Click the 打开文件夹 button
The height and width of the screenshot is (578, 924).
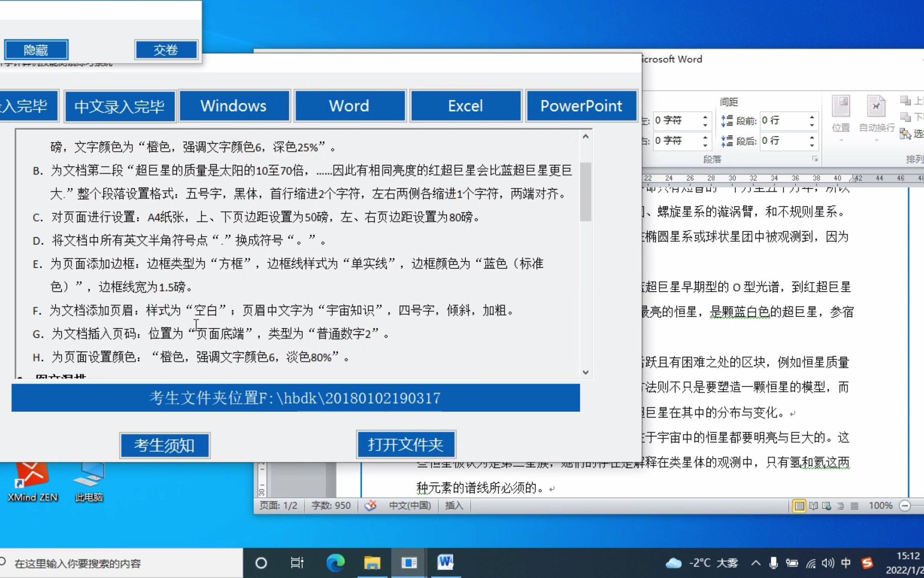[x=406, y=445]
